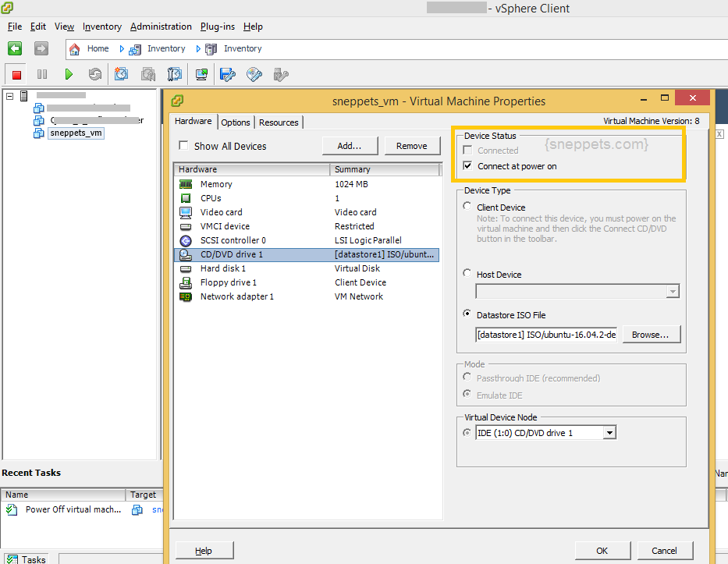Select the Hard disk 1 row

(x=307, y=269)
